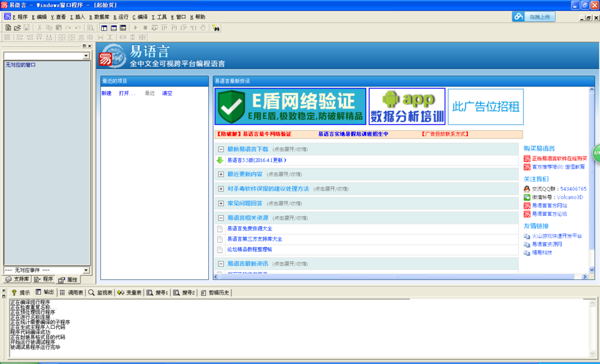Click the Copy toolbar icon
This screenshot has width=600, height=364.
coord(49,28)
